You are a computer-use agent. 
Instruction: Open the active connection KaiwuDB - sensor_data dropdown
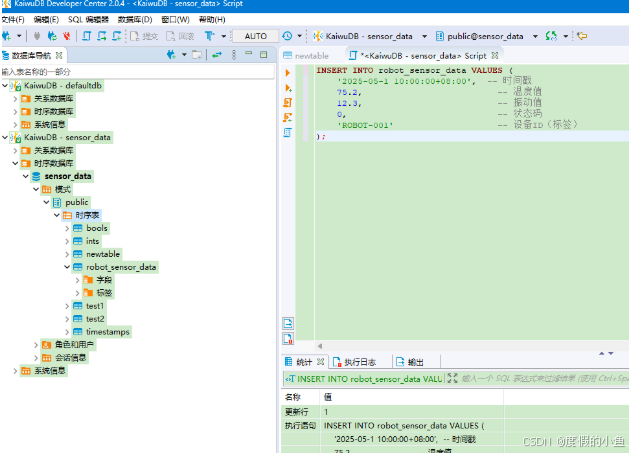369,36
